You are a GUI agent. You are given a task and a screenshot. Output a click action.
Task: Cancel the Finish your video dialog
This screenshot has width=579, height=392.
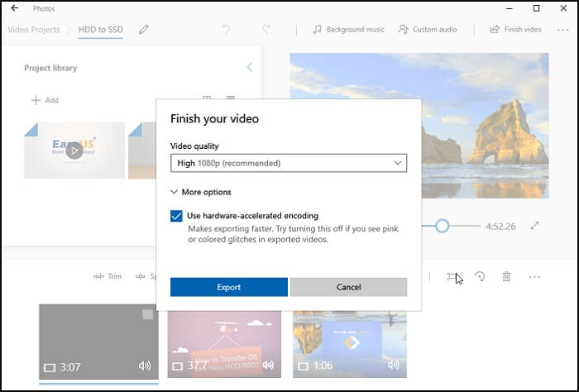[348, 287]
